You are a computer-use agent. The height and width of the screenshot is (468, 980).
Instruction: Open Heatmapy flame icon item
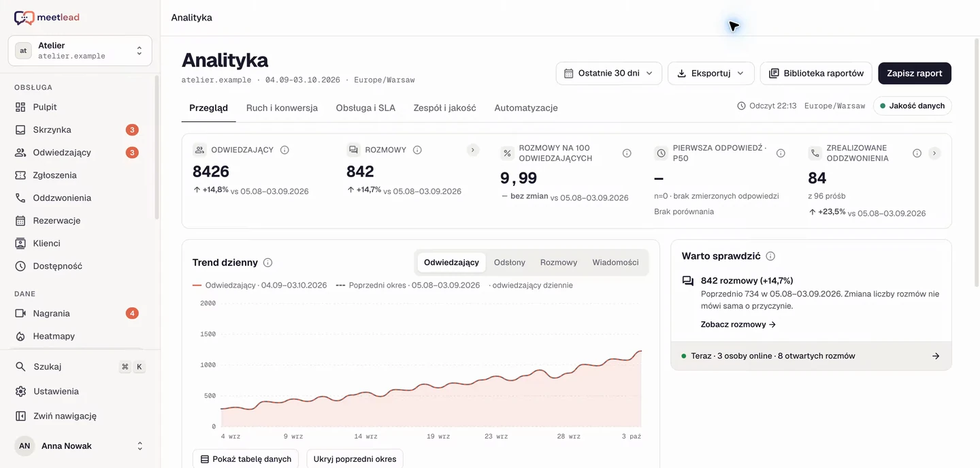[x=20, y=336]
